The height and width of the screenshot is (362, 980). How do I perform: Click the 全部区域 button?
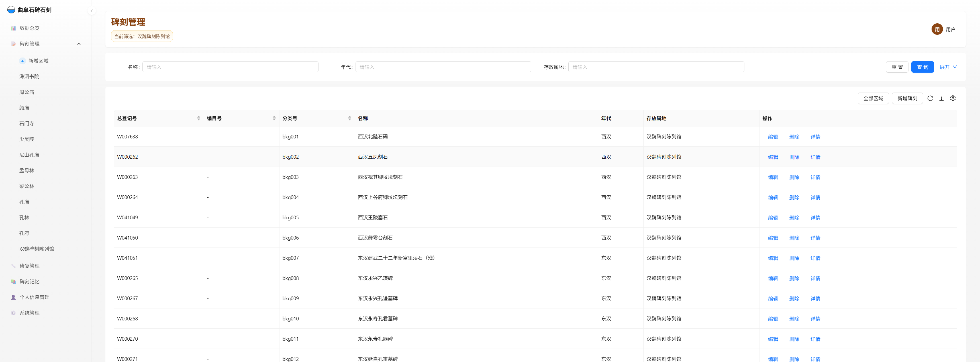(x=873, y=99)
